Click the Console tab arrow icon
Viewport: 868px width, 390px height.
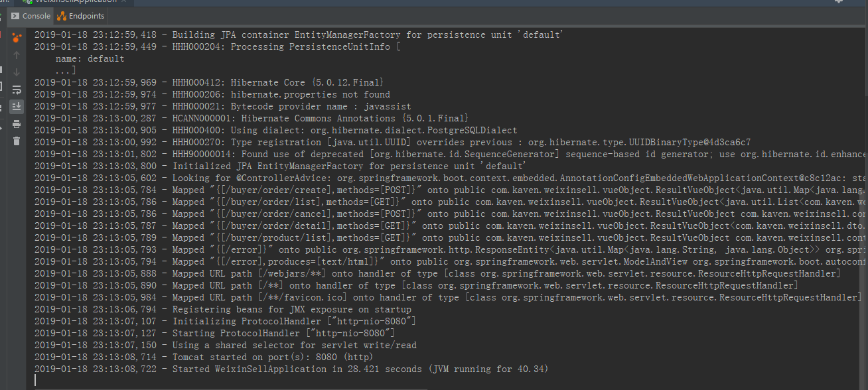click(x=15, y=16)
